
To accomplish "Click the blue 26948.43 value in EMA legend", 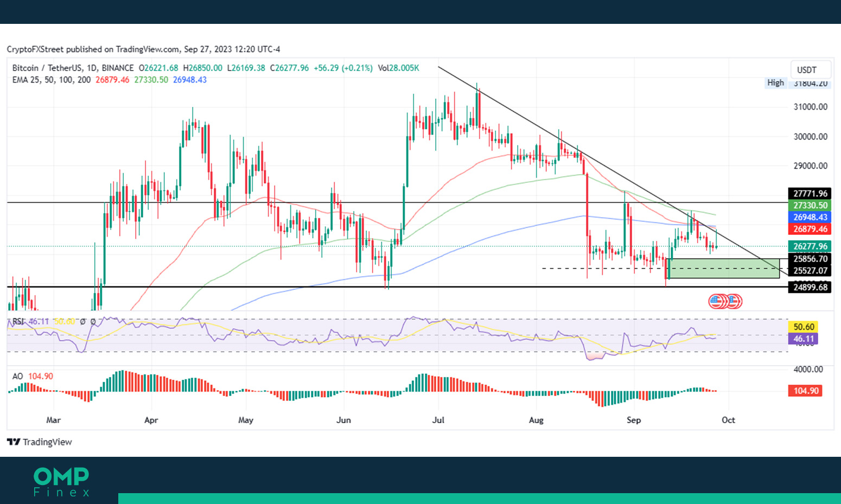I will point(190,80).
